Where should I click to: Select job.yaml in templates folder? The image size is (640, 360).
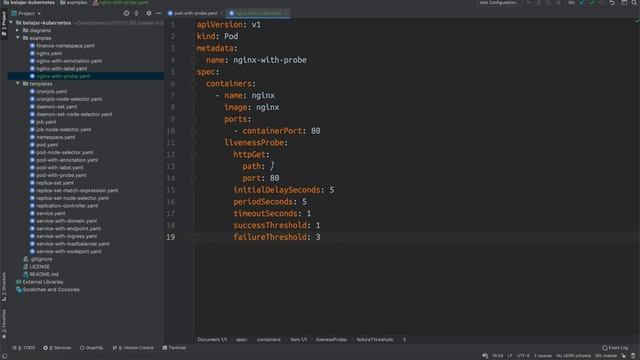click(x=46, y=122)
